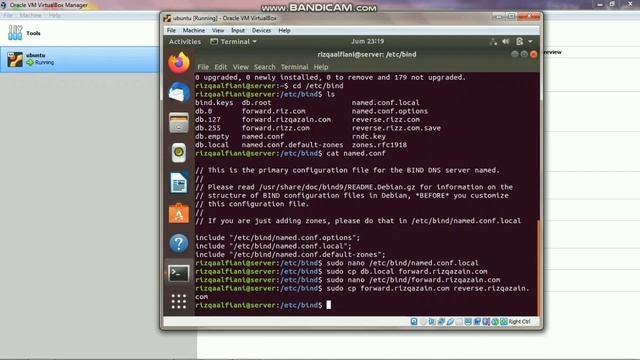Click the Right Ctrl host key label
The width and height of the screenshot is (640, 360).
tap(520, 322)
